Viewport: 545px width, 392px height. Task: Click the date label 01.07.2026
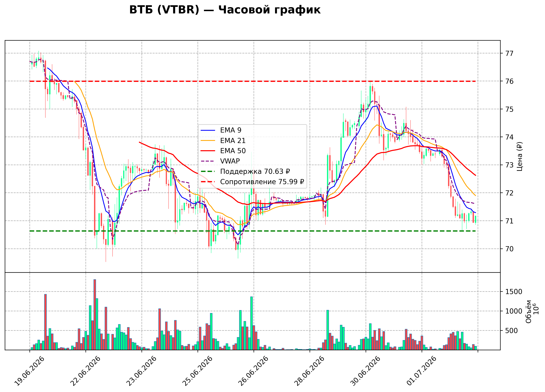pos(421,371)
